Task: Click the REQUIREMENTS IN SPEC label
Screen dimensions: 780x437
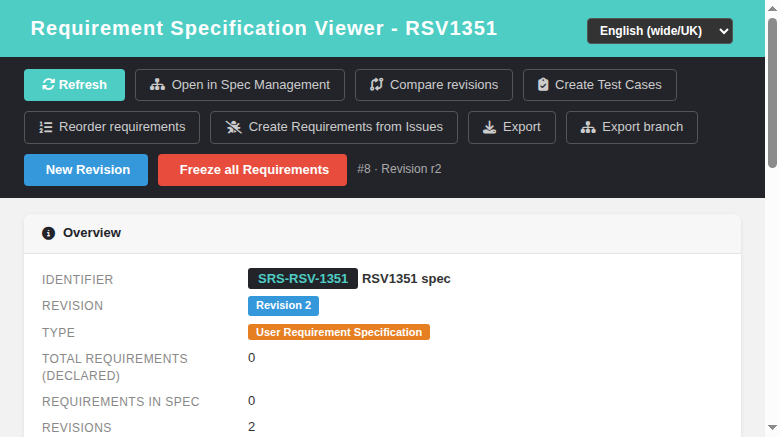Action: pos(121,402)
